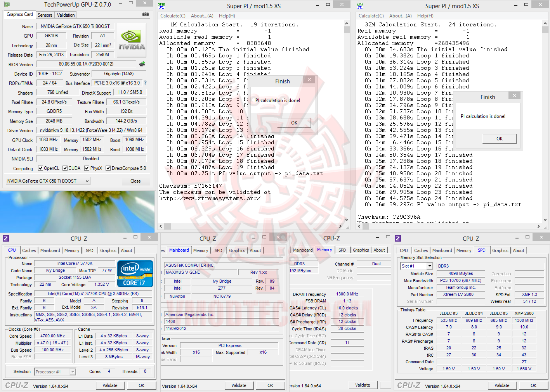Viewport: 550px width, 392px height.
Task: Click the GPU-Z BIOS Version field
Action: pos(86,64)
